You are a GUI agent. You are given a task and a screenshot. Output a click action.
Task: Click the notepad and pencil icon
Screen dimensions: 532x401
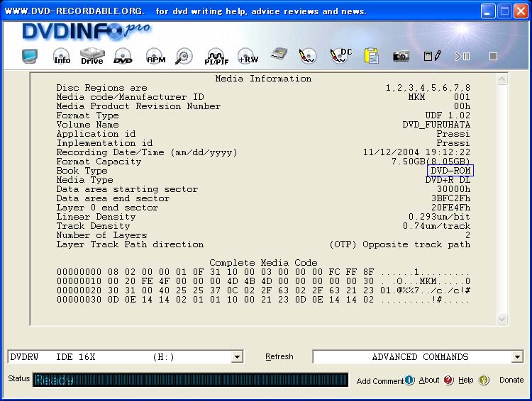click(x=432, y=56)
